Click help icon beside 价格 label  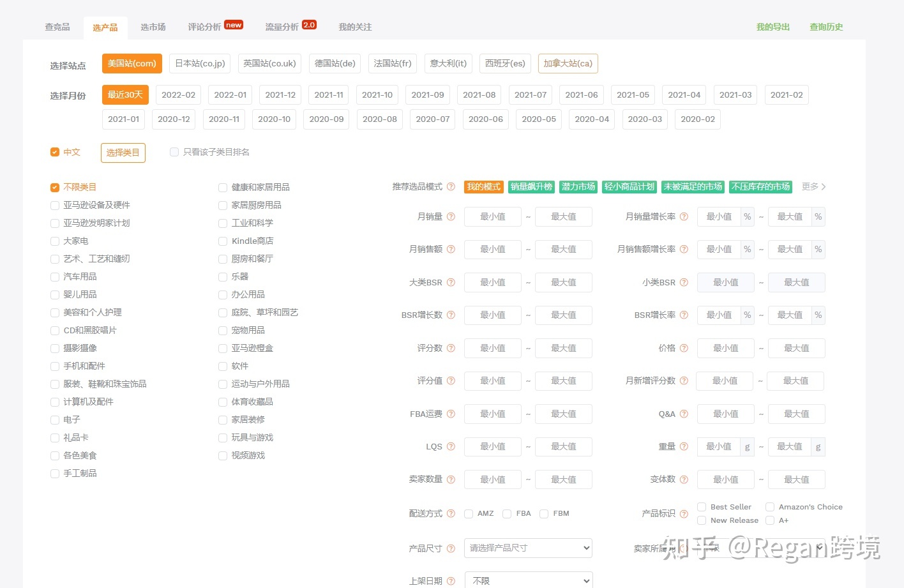point(684,349)
